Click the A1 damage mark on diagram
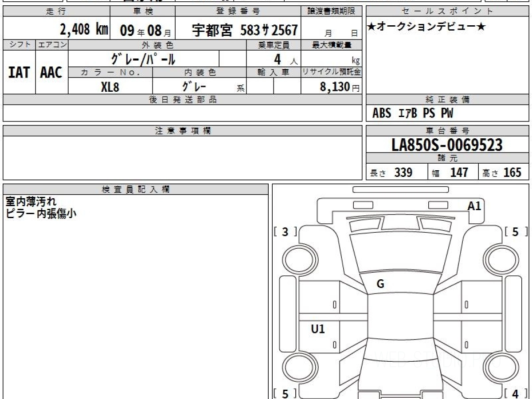The width and height of the screenshot is (532, 399). [474, 206]
